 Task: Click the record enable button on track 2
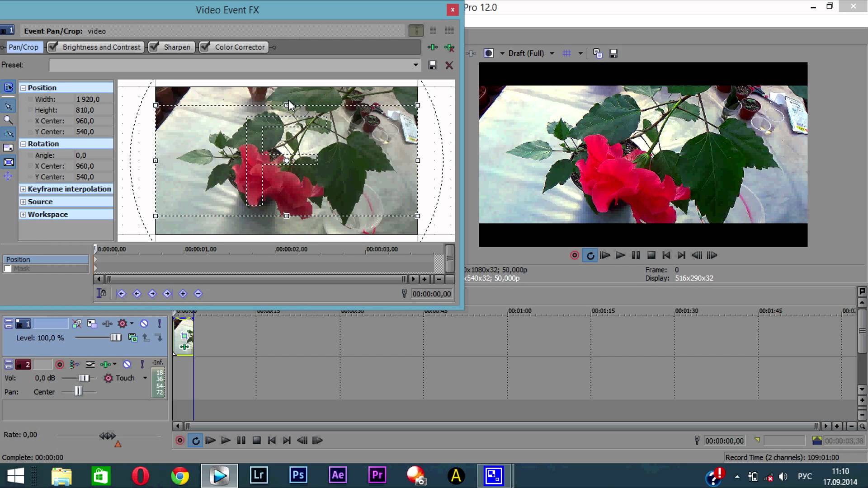coord(59,364)
